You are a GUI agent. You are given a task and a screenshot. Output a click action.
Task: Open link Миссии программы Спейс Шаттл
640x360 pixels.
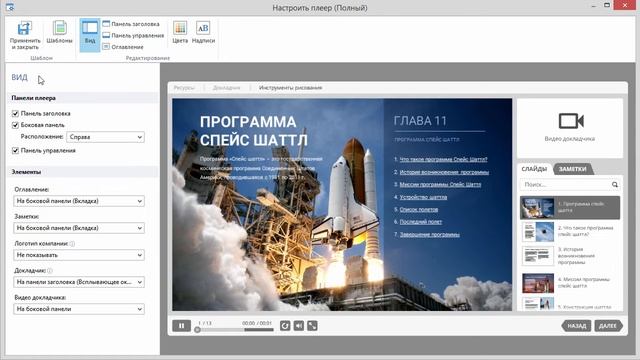(440, 184)
